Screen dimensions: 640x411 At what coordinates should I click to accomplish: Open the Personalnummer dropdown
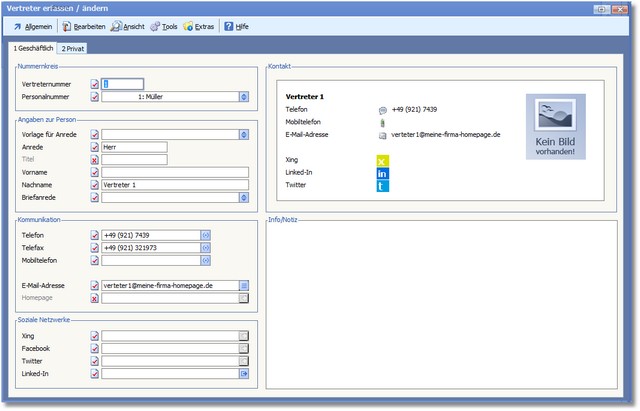243,97
